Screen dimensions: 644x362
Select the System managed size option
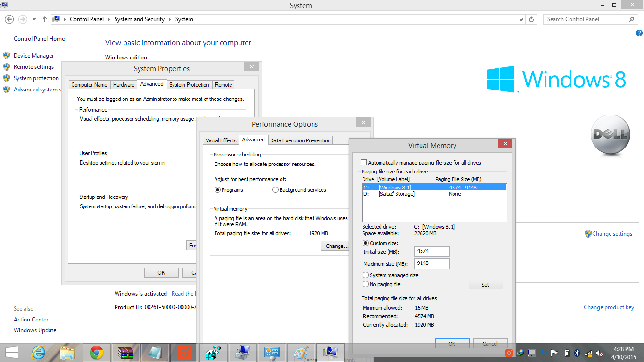click(365, 275)
